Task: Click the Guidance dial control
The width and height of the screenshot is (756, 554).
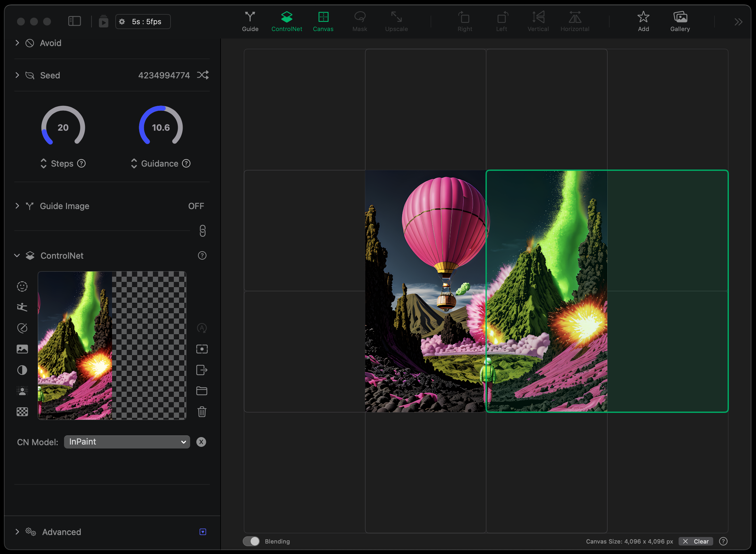Action: pos(161,127)
